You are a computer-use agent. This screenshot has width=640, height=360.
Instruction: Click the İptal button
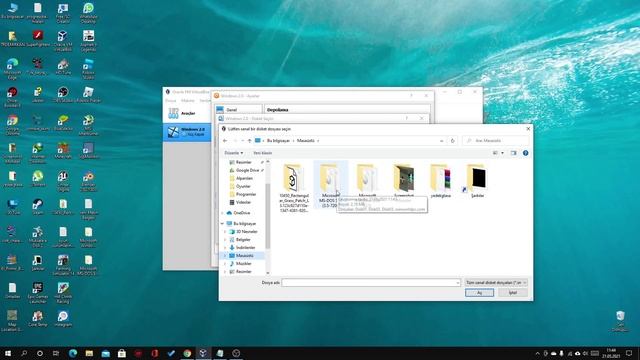tap(513, 293)
